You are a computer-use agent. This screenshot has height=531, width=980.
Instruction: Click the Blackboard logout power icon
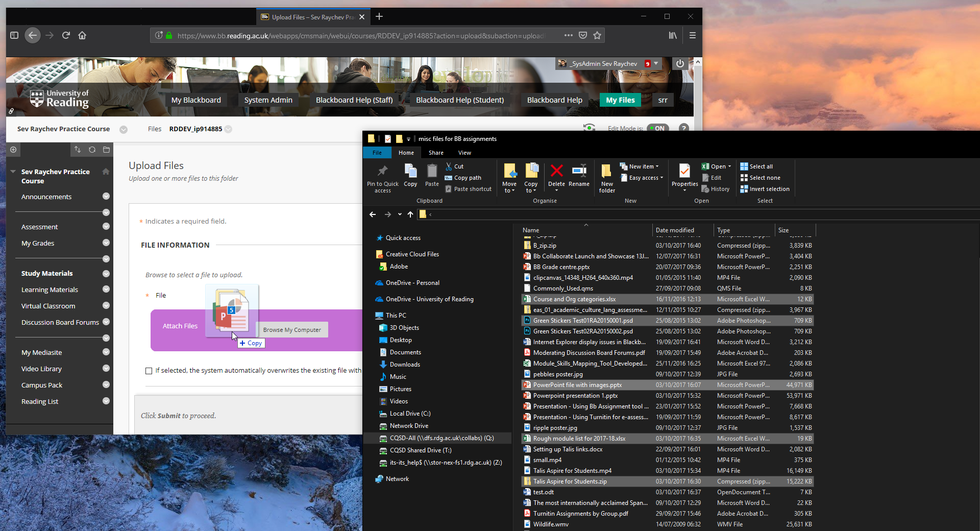(680, 63)
